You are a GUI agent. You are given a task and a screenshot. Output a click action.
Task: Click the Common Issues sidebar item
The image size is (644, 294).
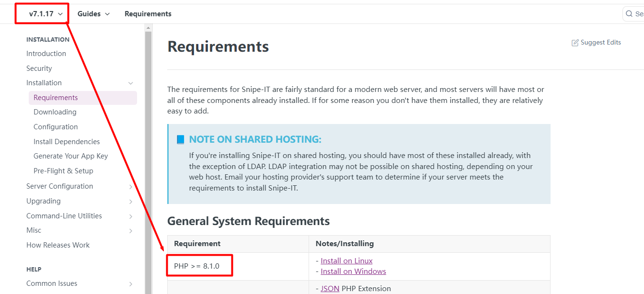[x=52, y=283]
